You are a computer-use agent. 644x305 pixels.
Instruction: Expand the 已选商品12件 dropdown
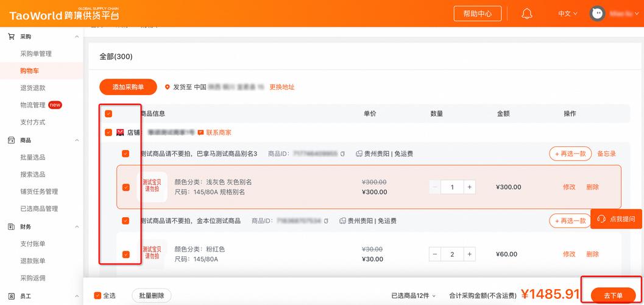tap(414, 296)
